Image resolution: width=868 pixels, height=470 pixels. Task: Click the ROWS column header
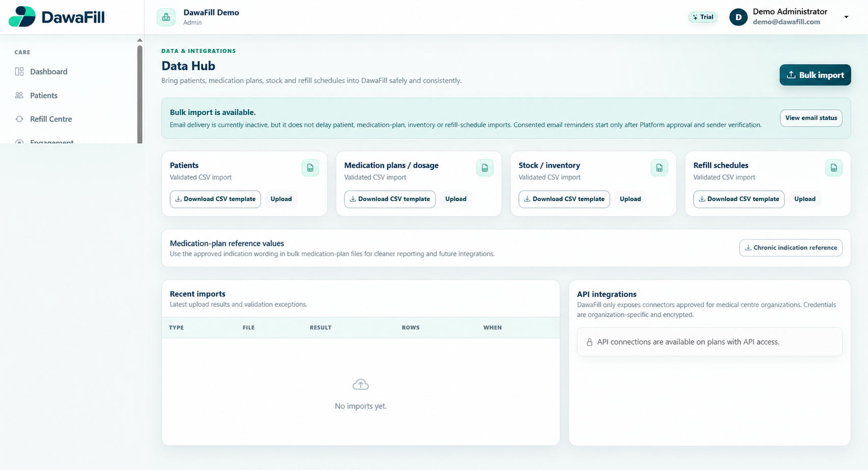(411, 327)
